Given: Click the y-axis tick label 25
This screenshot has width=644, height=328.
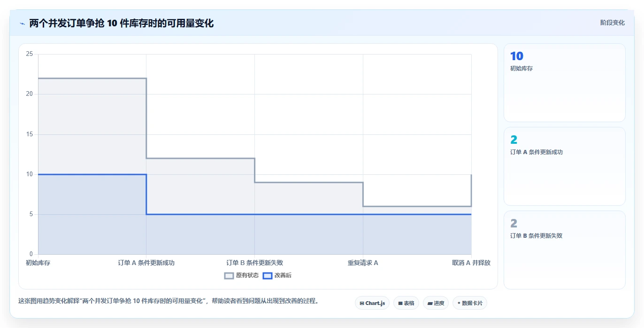Looking at the screenshot, I should tap(30, 54).
